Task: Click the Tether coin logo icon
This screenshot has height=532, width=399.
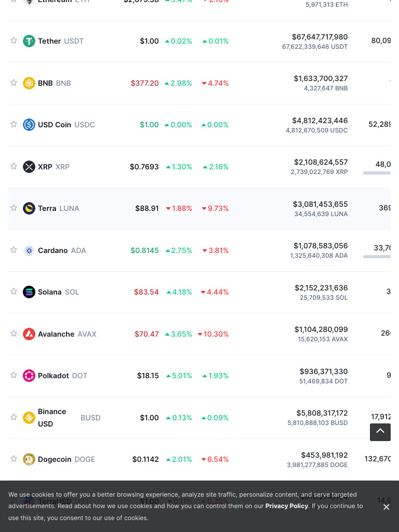Action: click(29, 41)
